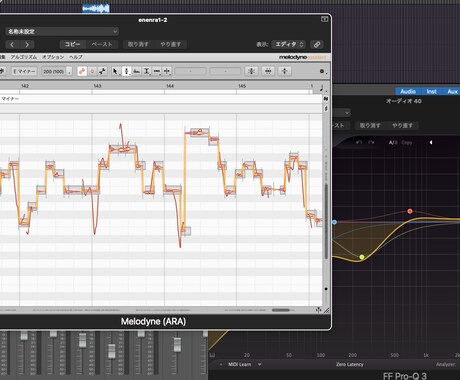The height and width of the screenshot is (380, 460).
Task: Click bar 143 on the Melodyne ruler
Action: pyautogui.click(x=97, y=86)
